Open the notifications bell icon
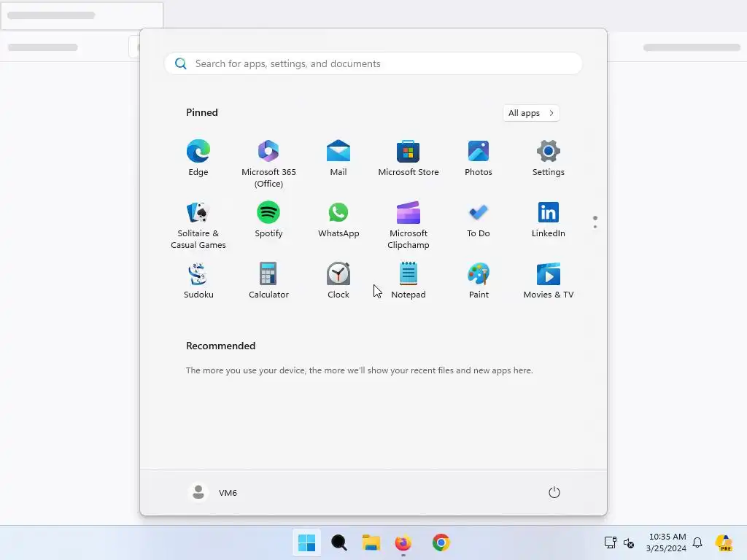 pos(697,542)
